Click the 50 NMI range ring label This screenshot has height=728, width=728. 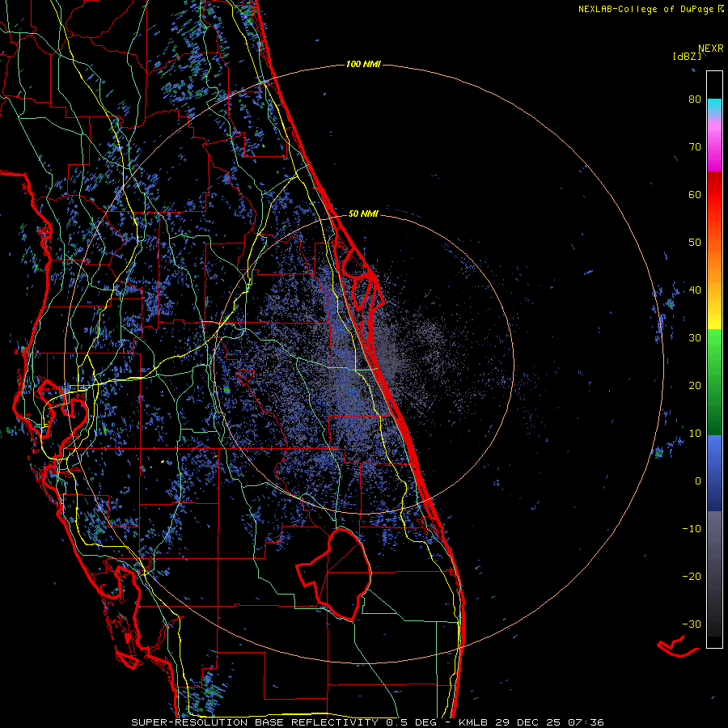coord(363,214)
